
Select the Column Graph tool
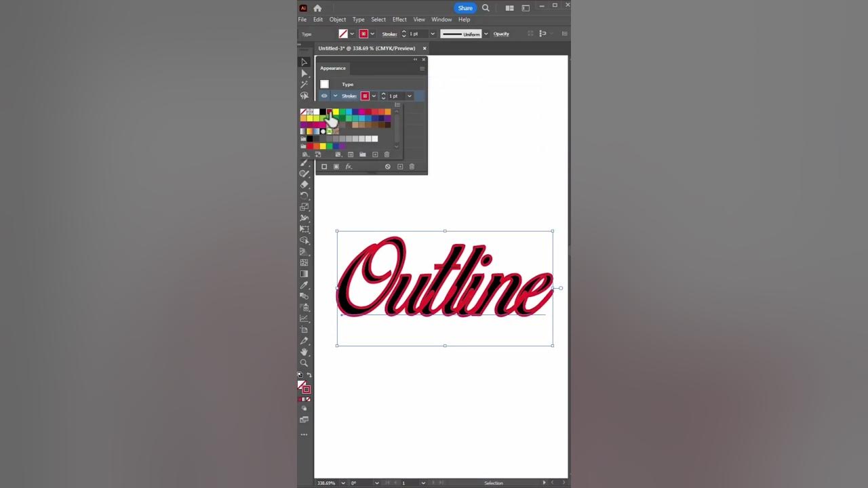tap(304, 318)
